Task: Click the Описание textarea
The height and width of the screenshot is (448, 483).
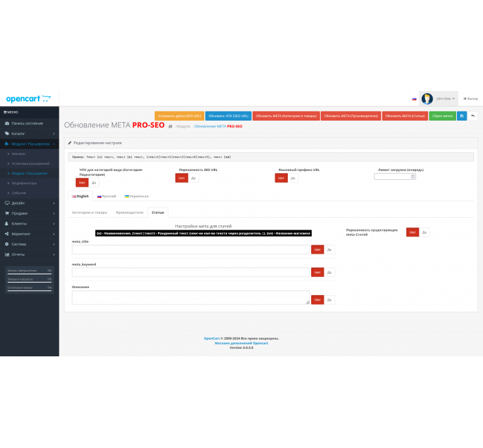Action: [190, 298]
